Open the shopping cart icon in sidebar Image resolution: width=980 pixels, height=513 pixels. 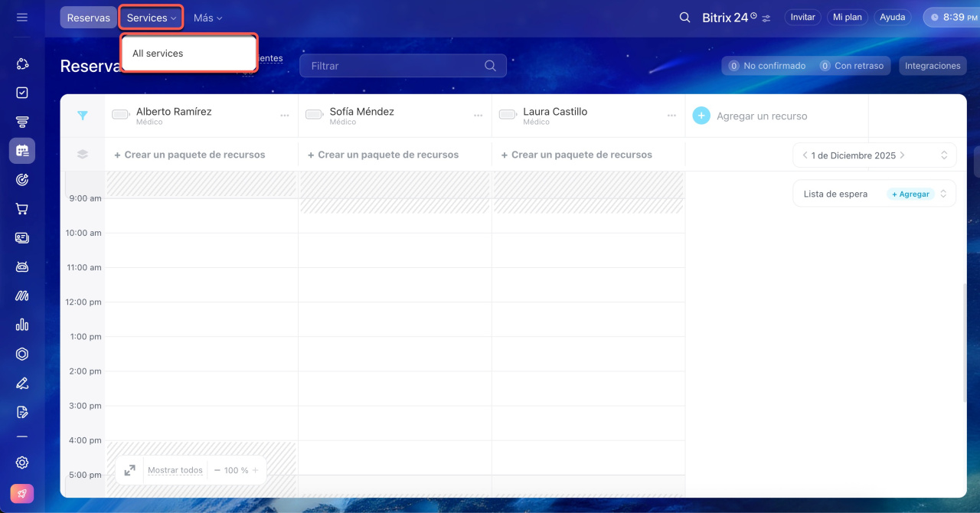pyautogui.click(x=21, y=209)
